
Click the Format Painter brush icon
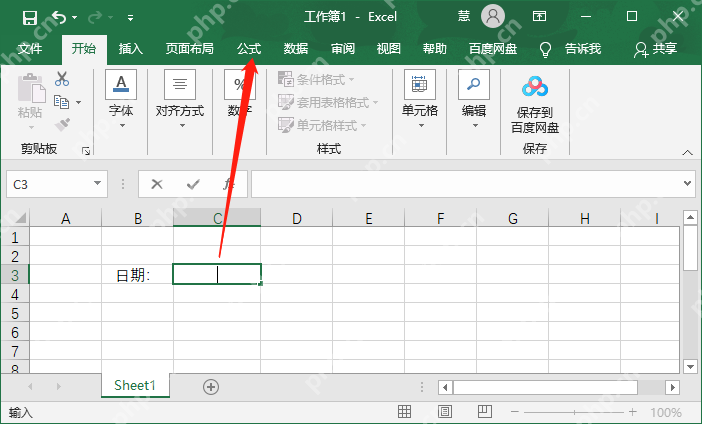(x=62, y=124)
